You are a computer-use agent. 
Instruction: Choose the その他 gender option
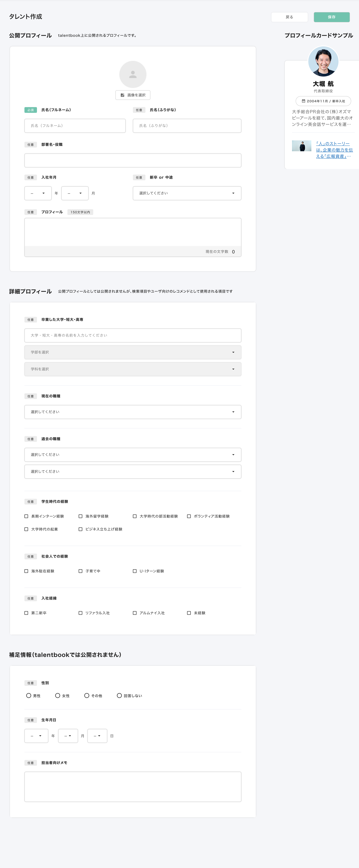tap(87, 696)
